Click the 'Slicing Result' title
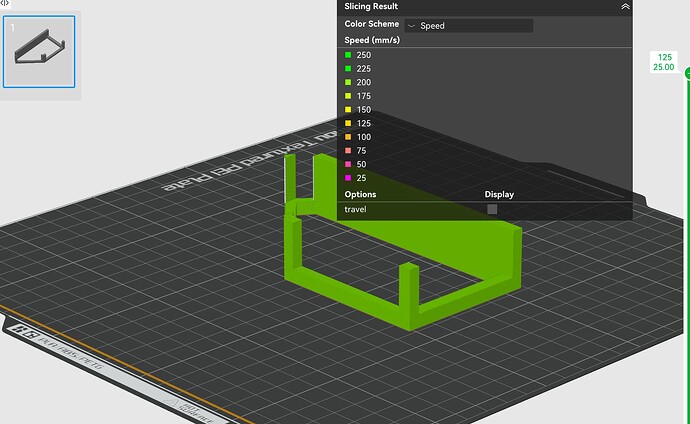The width and height of the screenshot is (690, 424). tap(371, 6)
